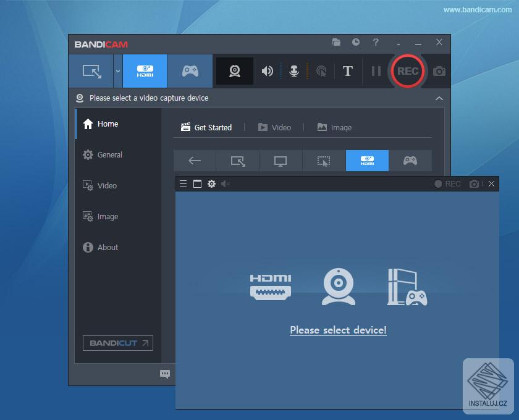Switch to the Video tab in Home
Viewport: 519px width, 420px height.
pyautogui.click(x=274, y=127)
